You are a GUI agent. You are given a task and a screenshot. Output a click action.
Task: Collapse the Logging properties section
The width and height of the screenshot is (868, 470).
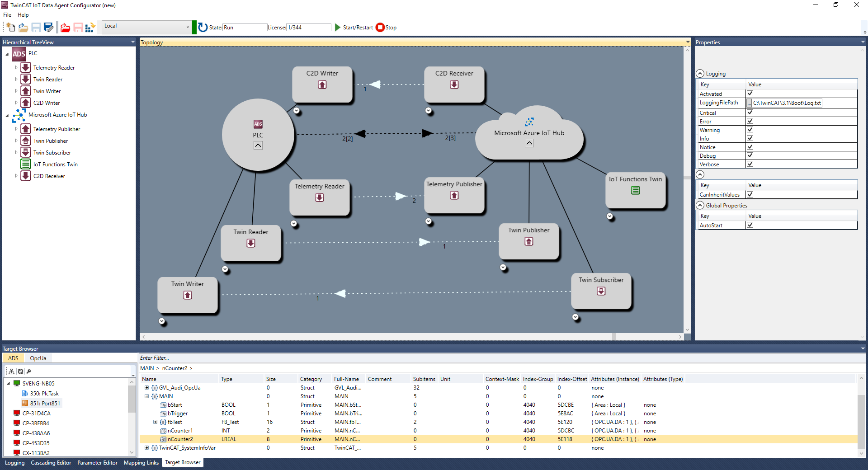pyautogui.click(x=700, y=73)
